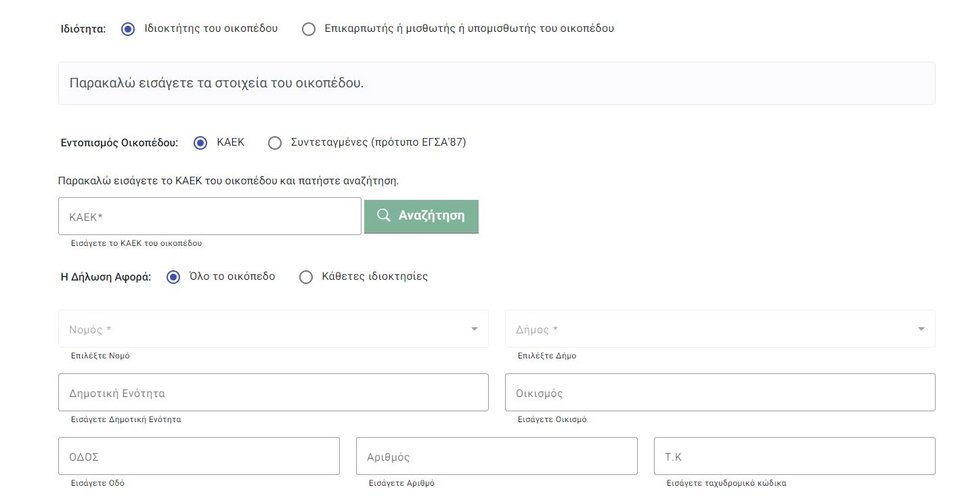The height and width of the screenshot is (498, 960).
Task: Select ΚΑΕΚ as the plot locating method
Action: point(201,143)
